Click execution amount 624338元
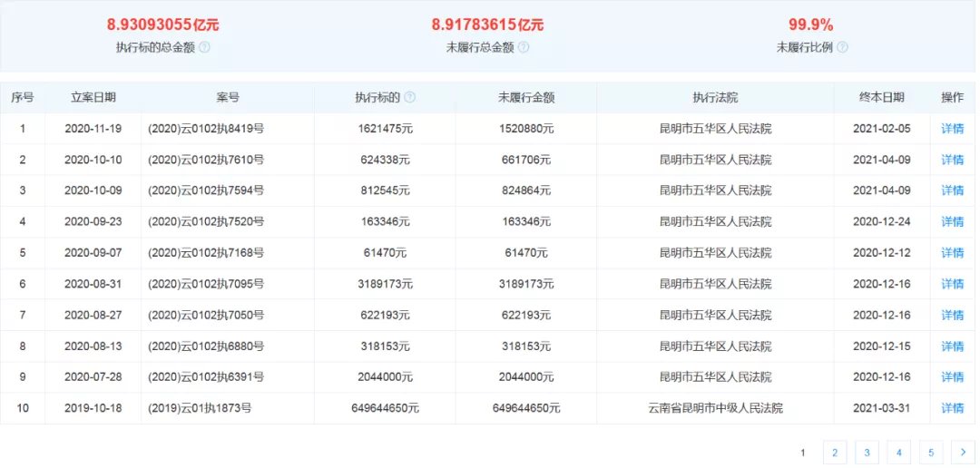This screenshot has height=468, width=980. 386,160
